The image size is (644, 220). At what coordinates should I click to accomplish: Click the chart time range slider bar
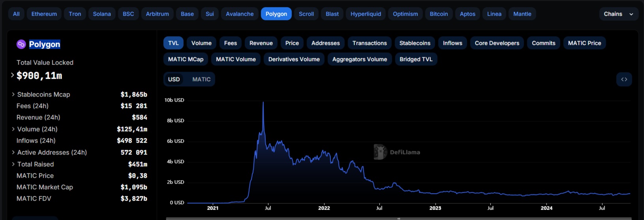pyautogui.click(x=398, y=218)
